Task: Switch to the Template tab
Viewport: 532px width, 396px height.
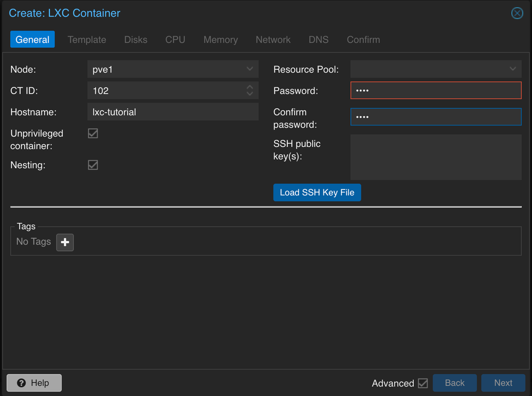Action: click(87, 39)
